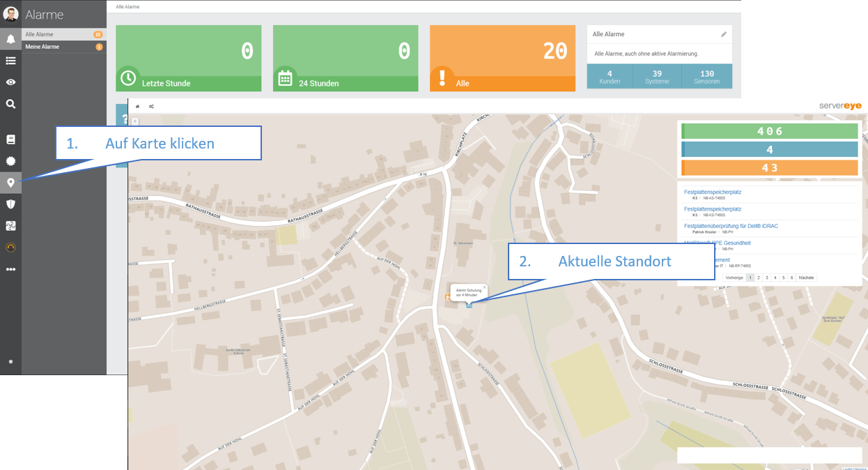Click the eye monitoring icon in sidebar

coord(10,82)
